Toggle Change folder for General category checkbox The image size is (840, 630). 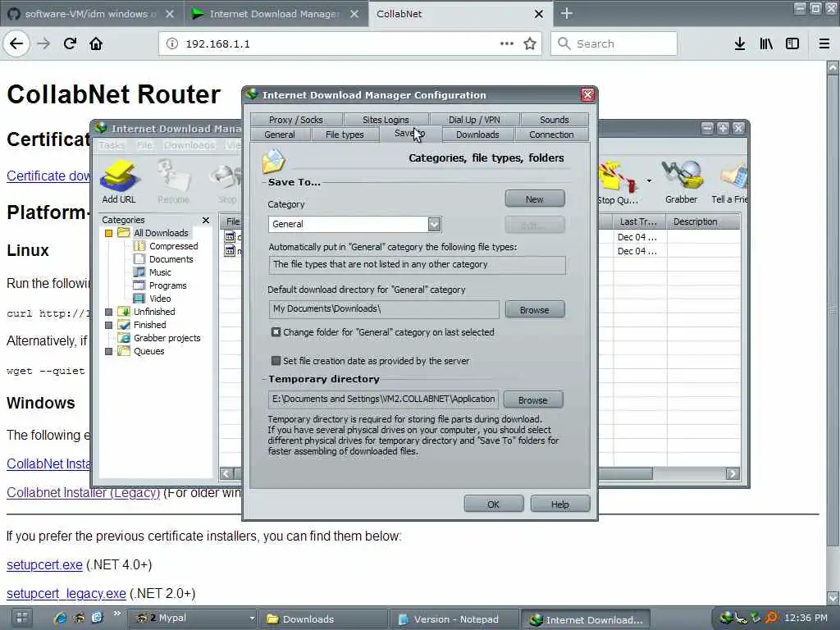(x=276, y=332)
